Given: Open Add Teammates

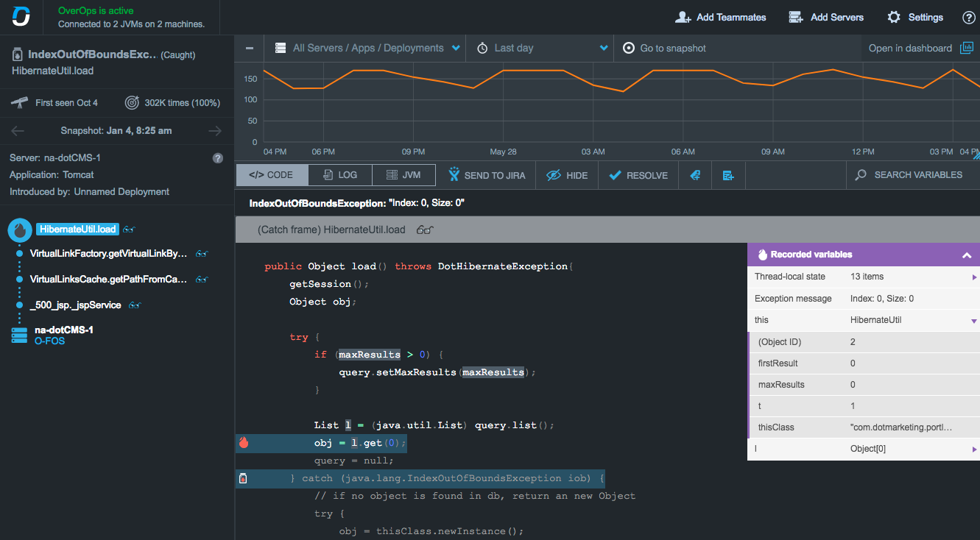Looking at the screenshot, I should click(721, 17).
